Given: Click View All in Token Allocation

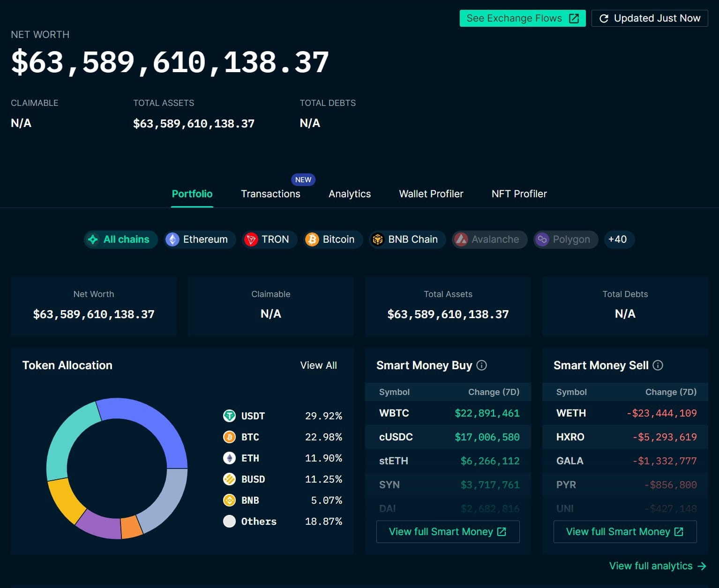Looking at the screenshot, I should pyautogui.click(x=319, y=365).
